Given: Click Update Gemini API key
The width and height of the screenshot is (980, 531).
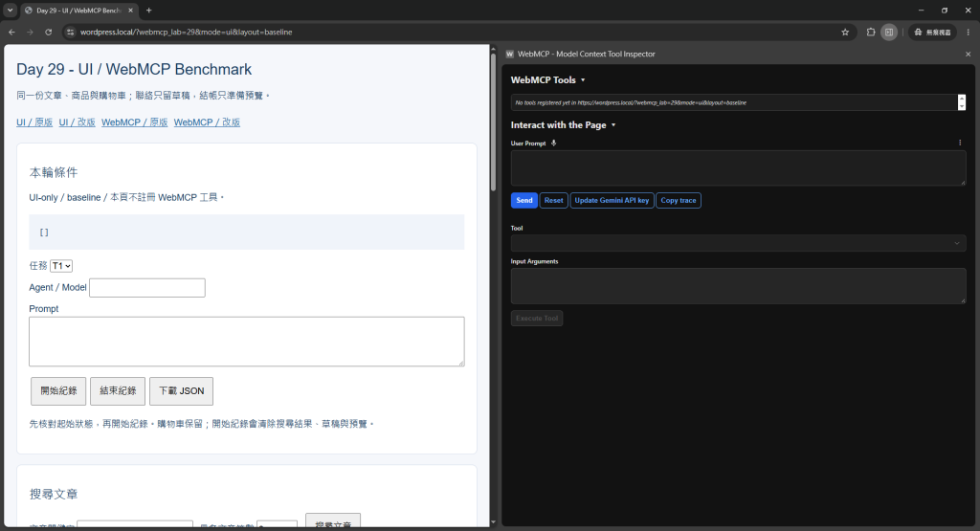Looking at the screenshot, I should click(x=612, y=201).
